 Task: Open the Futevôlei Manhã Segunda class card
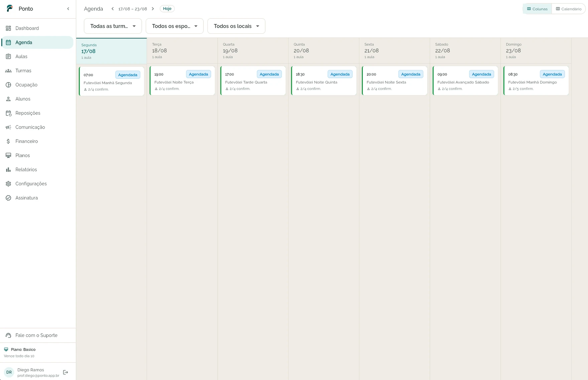click(x=112, y=81)
